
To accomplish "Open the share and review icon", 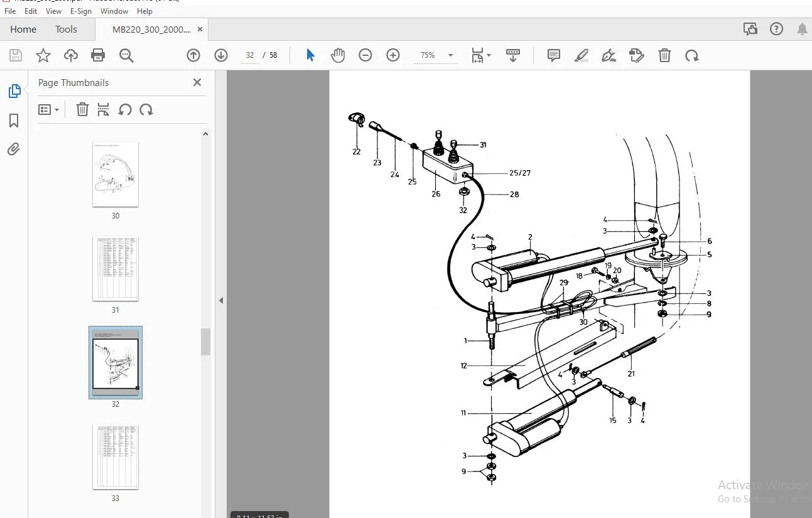I will 750,29.
